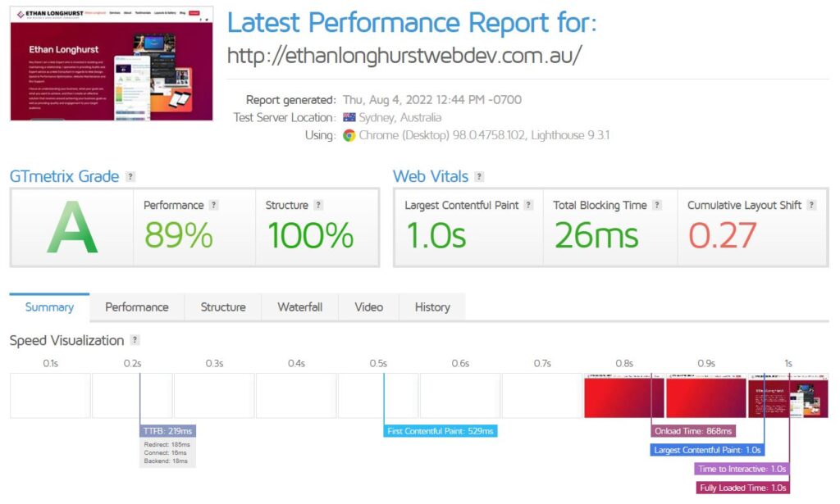Click the Report generated label
This screenshot has height=504, width=840.
[x=291, y=100]
